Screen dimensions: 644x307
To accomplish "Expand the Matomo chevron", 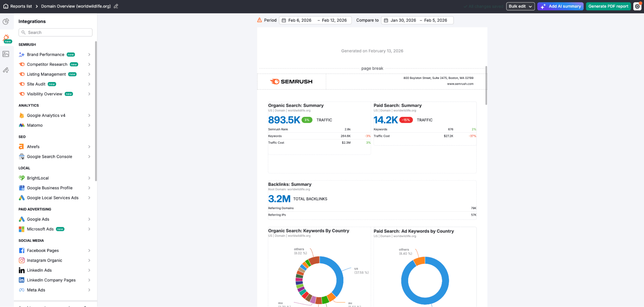I will [89, 125].
